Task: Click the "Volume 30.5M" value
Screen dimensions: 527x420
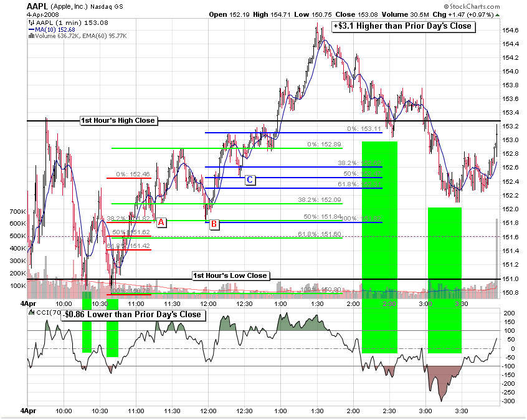Action: (x=405, y=15)
